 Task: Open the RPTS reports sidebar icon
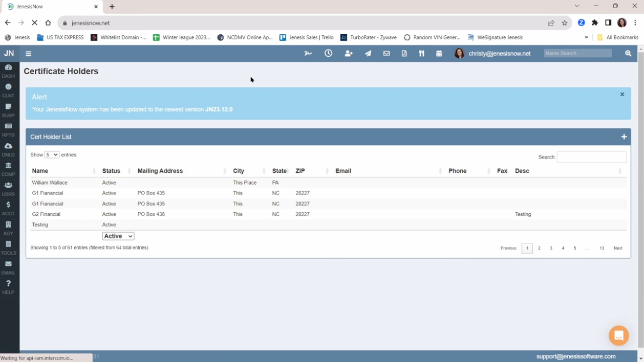[8, 129]
